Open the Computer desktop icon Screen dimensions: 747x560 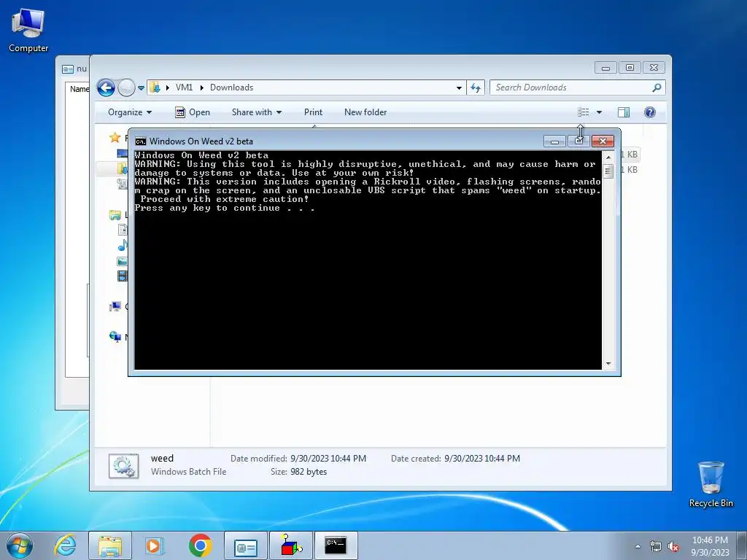click(28, 30)
